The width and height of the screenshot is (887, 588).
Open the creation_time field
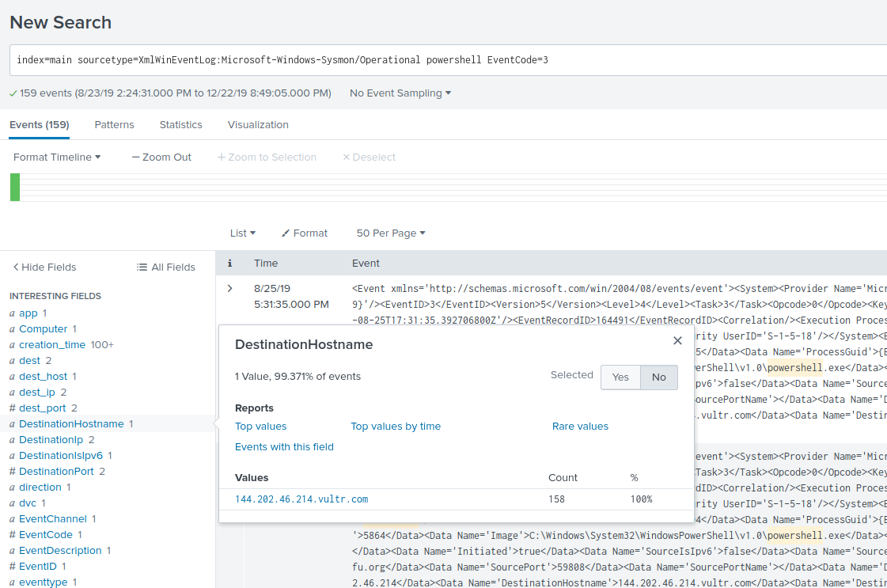[52, 345]
